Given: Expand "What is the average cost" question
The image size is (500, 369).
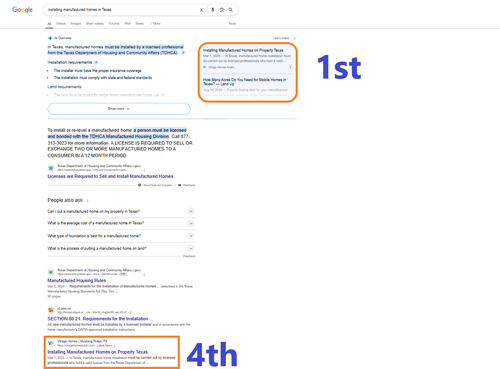Looking at the screenshot, I should tap(121, 223).
